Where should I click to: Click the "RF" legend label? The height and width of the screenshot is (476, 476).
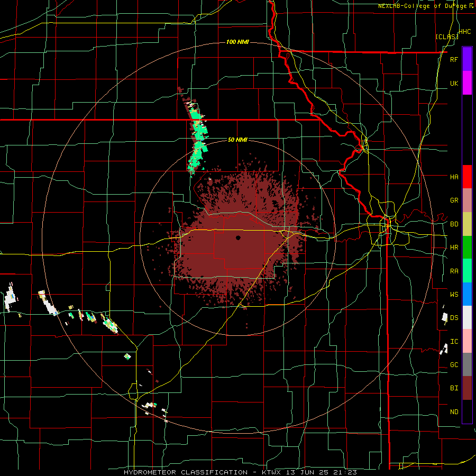(x=454, y=59)
